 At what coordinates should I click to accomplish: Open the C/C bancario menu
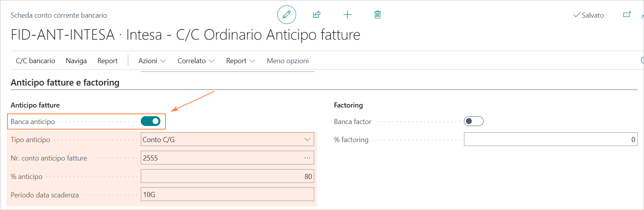pyautogui.click(x=35, y=61)
